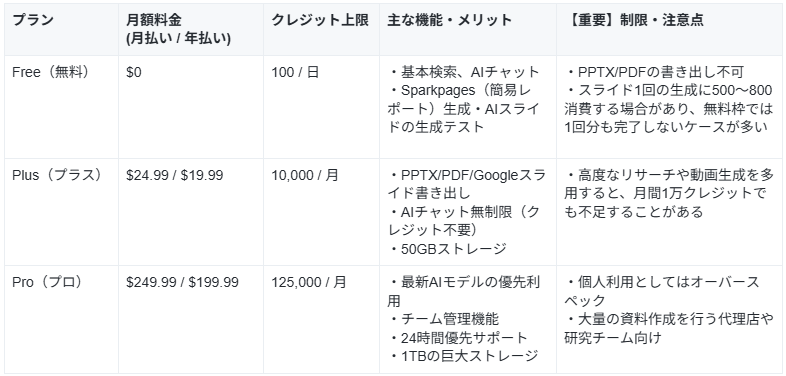The image size is (786, 376).
Task: Click the 10,000 / 月 credit cell
Action: (x=305, y=175)
